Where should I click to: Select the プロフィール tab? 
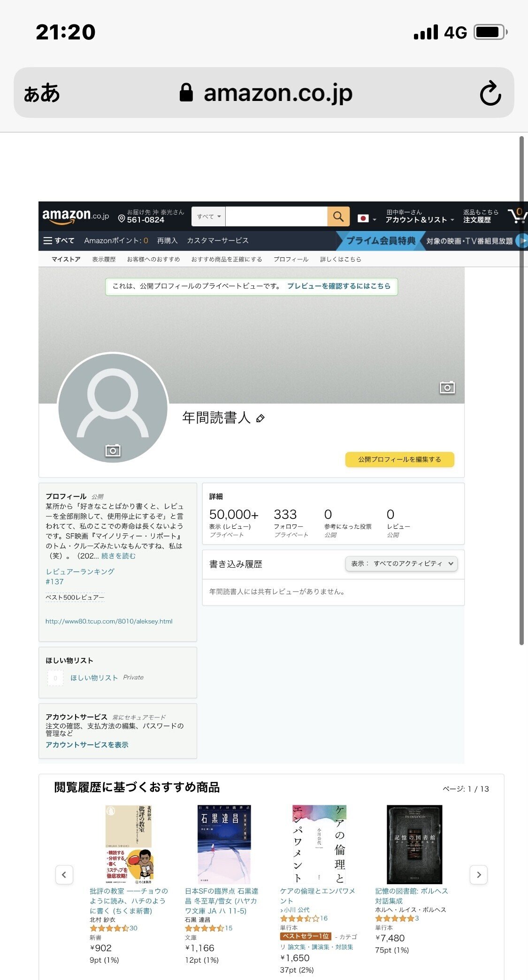click(291, 259)
